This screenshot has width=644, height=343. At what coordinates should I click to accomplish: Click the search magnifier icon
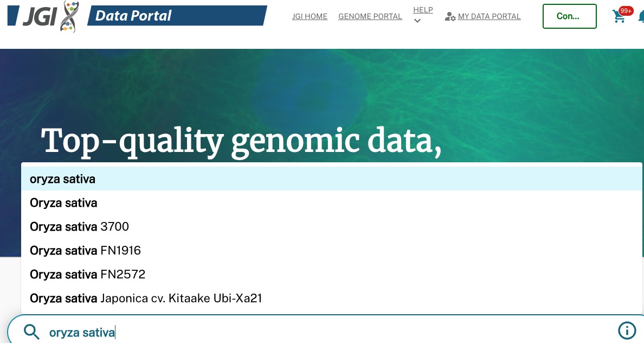[x=31, y=332]
